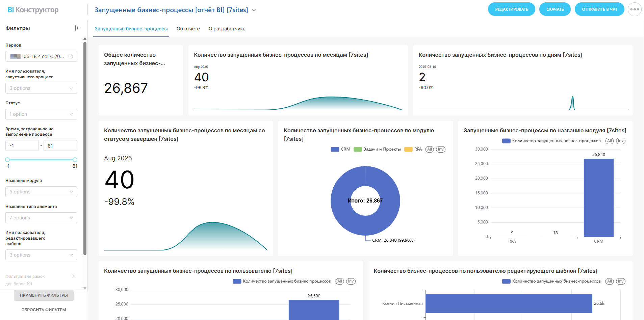Toggle CRM series in donut legend
The height and width of the screenshot is (320, 644).
pyautogui.click(x=340, y=149)
